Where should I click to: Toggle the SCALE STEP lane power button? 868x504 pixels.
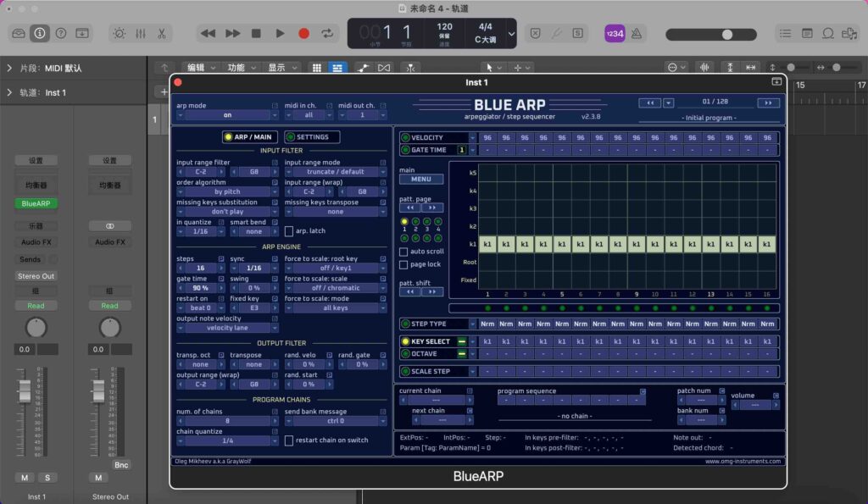click(406, 371)
